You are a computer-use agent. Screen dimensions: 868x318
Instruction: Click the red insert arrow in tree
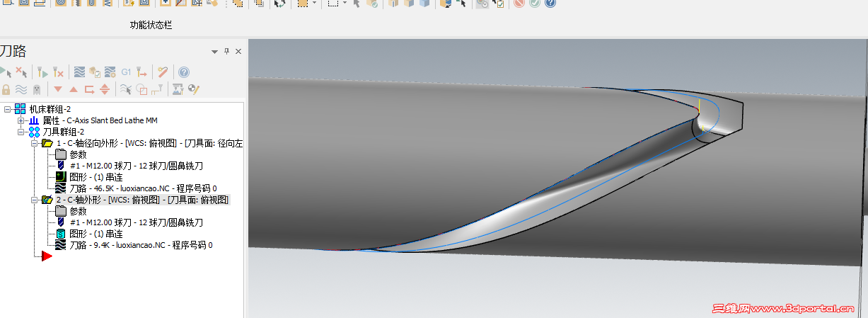(x=47, y=256)
